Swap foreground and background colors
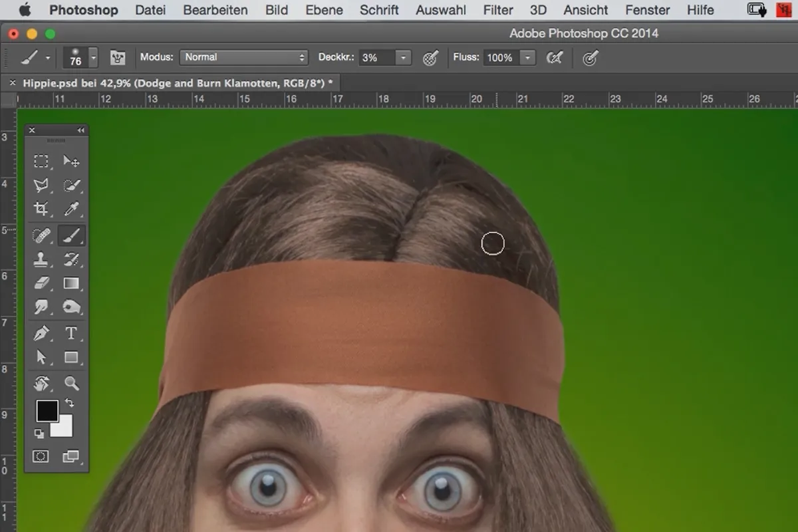 point(69,404)
